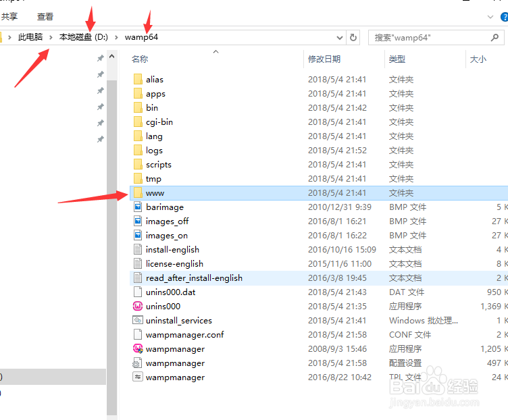The height and width of the screenshot is (420, 508).
Task: Select the wampmanager.conf file name
Action: [184, 335]
